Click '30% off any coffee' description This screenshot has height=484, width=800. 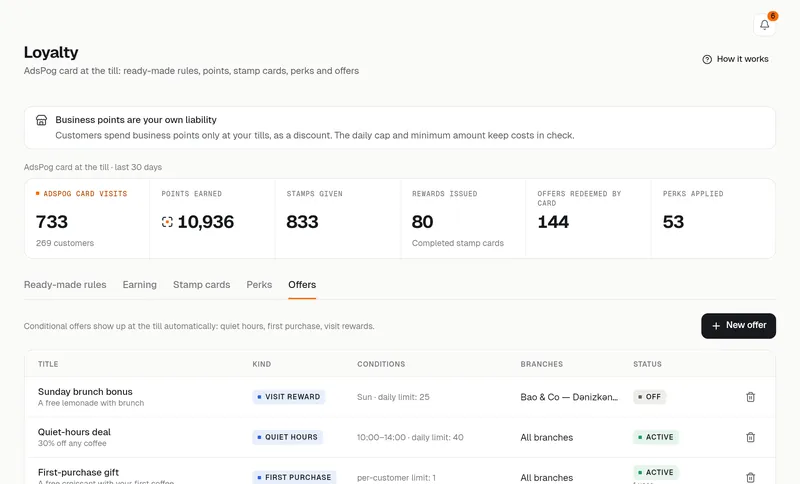click(72, 443)
